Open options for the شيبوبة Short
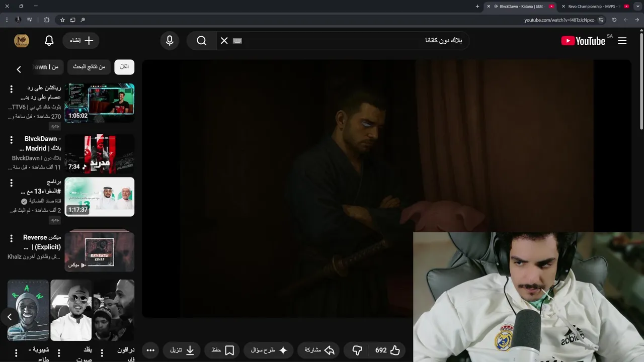This screenshot has height=362, width=644. 16,353
